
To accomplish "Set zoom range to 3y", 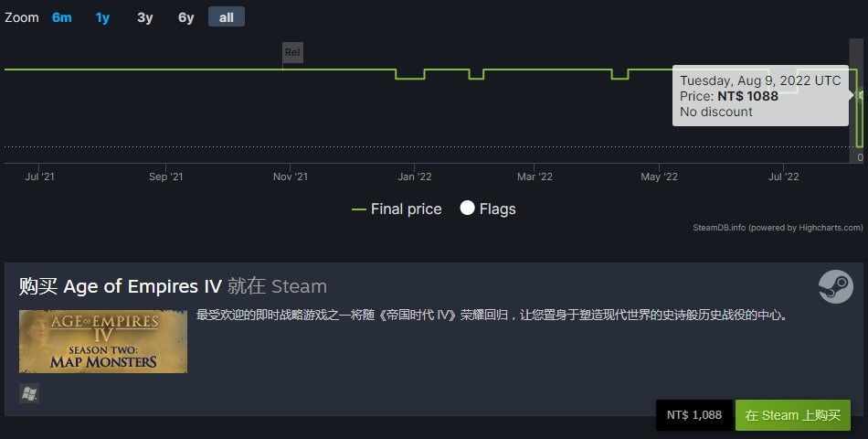I will tap(144, 17).
